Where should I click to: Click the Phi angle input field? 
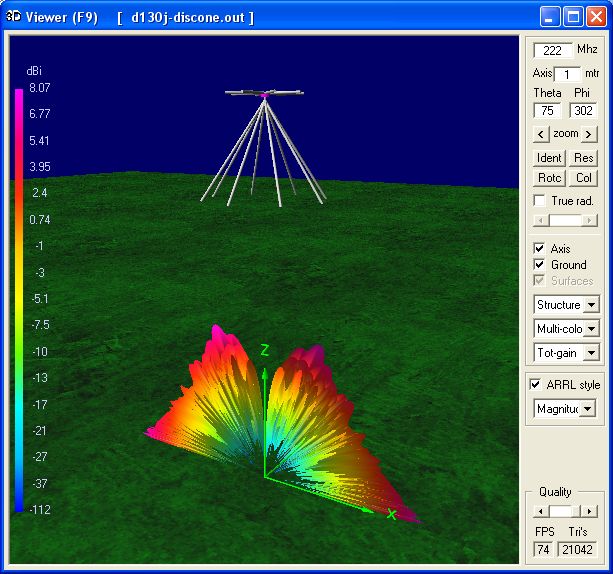pos(583,111)
